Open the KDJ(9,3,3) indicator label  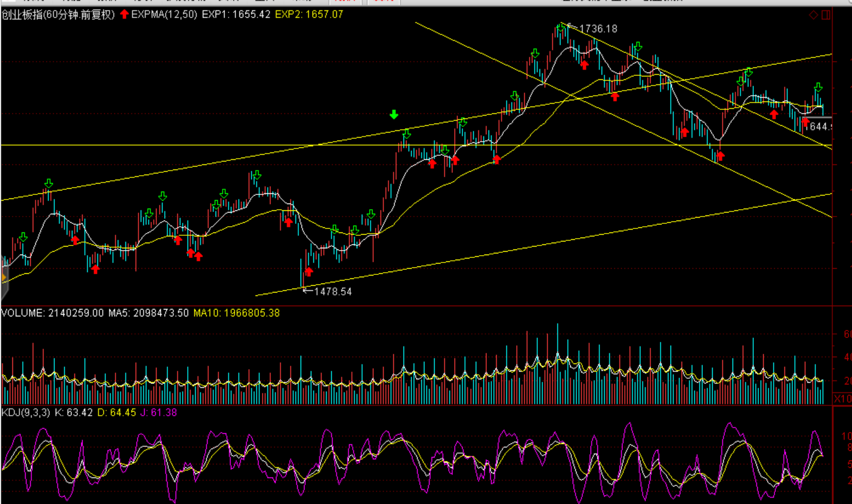tap(26, 413)
